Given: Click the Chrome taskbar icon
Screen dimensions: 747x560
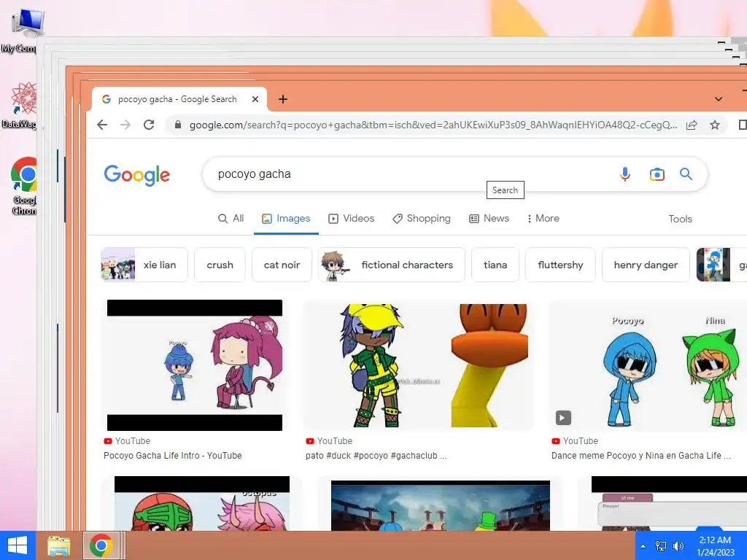Looking at the screenshot, I should (x=101, y=545).
